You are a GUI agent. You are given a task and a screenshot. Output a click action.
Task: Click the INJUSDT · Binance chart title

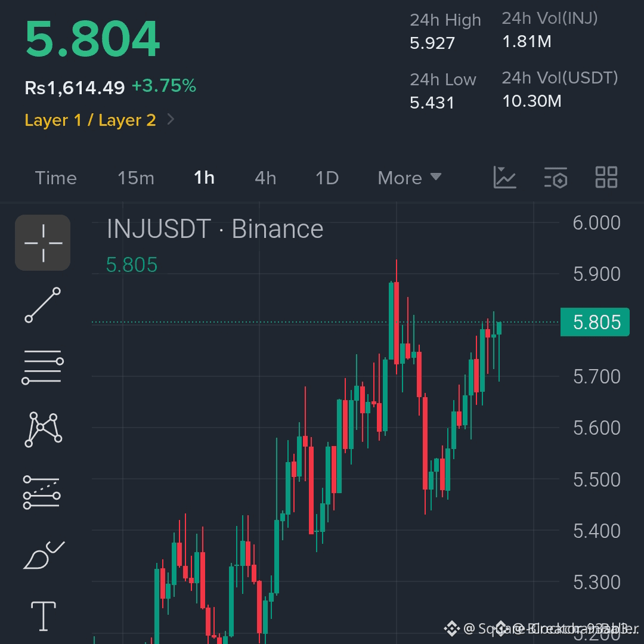(x=215, y=229)
